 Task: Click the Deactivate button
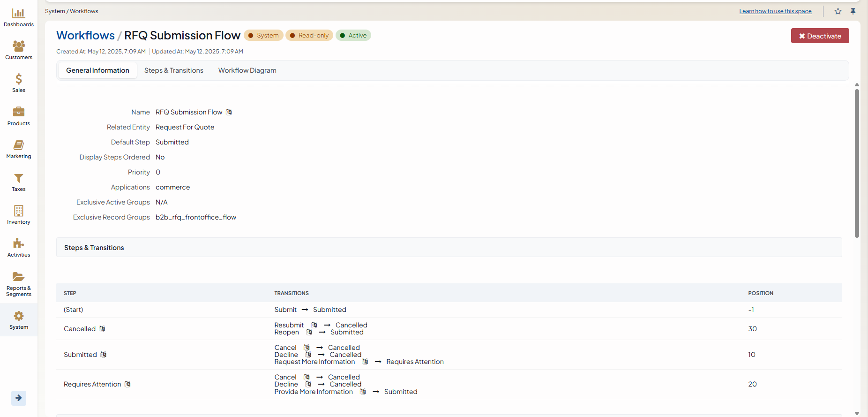(820, 36)
